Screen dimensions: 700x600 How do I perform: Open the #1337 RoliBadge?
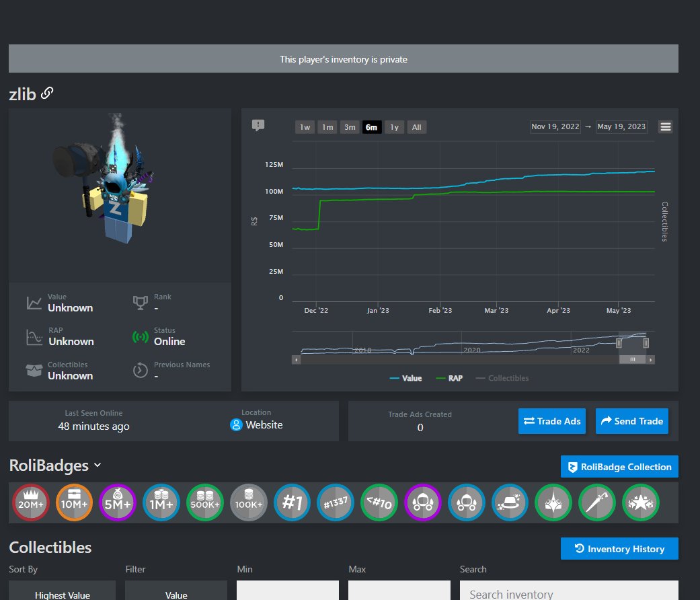(336, 502)
